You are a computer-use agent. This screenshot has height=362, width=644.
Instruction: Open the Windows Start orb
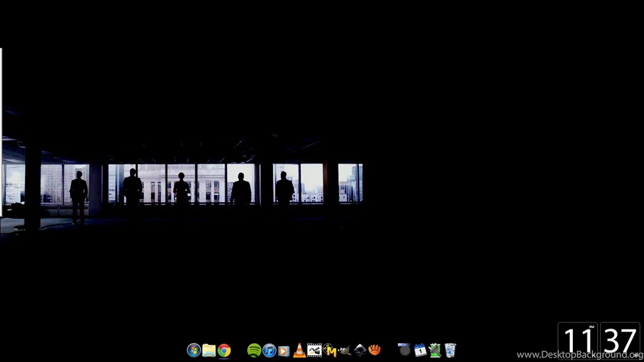[194, 350]
